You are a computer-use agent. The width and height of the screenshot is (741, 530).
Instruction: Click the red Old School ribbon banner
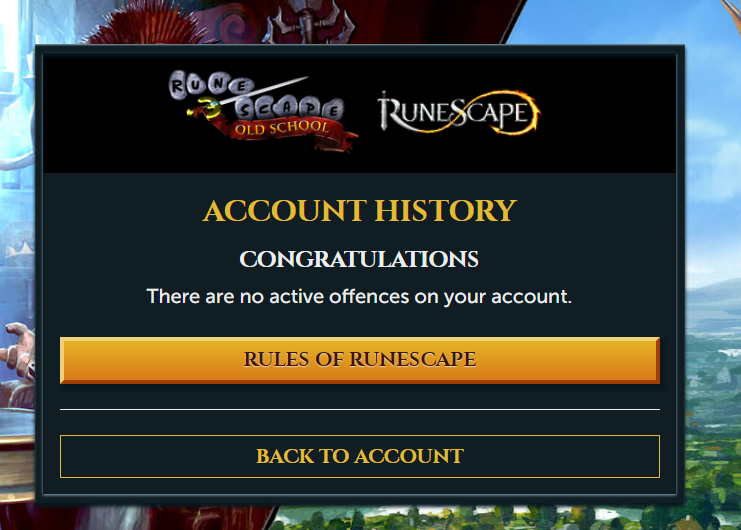point(284,129)
